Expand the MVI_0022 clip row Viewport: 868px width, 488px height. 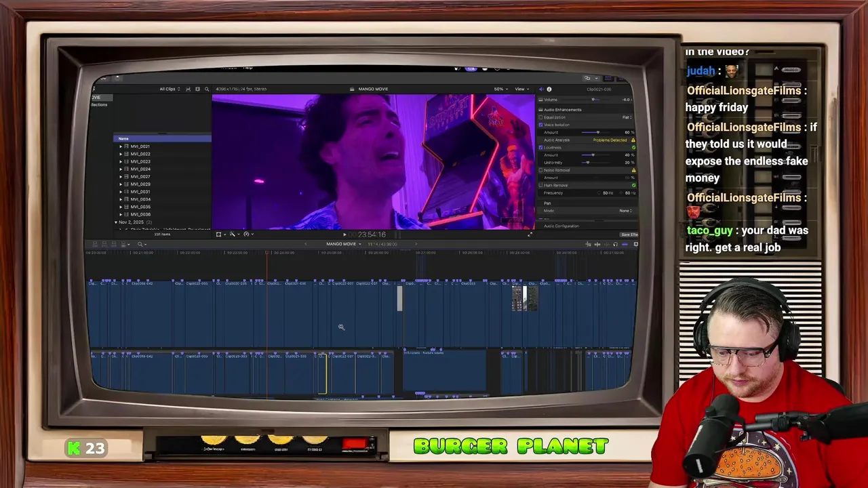tap(121, 154)
